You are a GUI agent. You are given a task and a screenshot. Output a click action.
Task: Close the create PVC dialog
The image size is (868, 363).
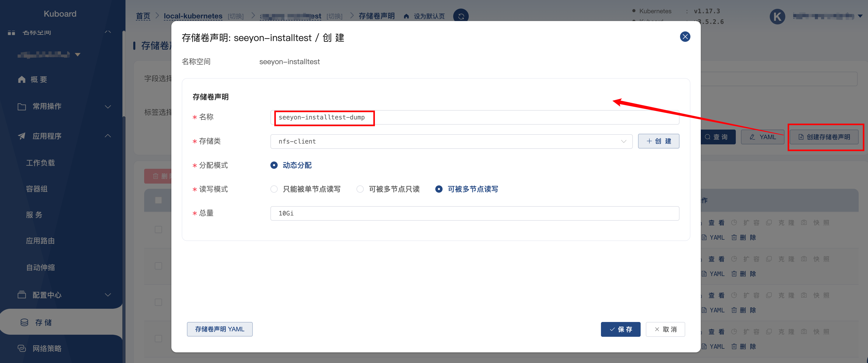[685, 37]
